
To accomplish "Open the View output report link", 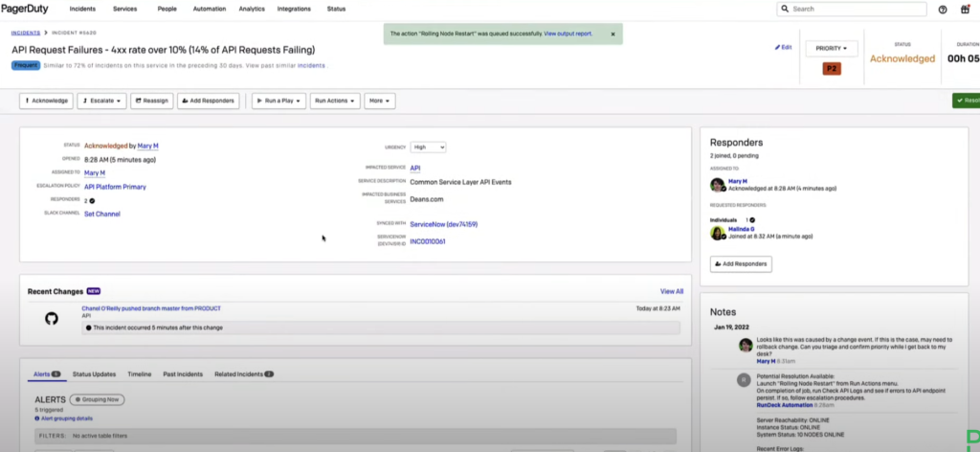I will pos(568,34).
